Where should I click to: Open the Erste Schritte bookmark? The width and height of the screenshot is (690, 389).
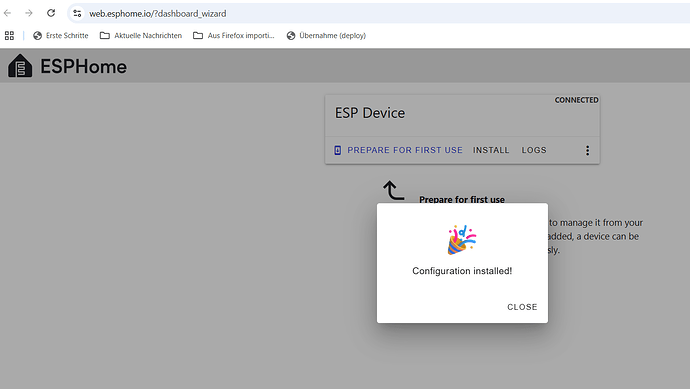pyautogui.click(x=61, y=36)
